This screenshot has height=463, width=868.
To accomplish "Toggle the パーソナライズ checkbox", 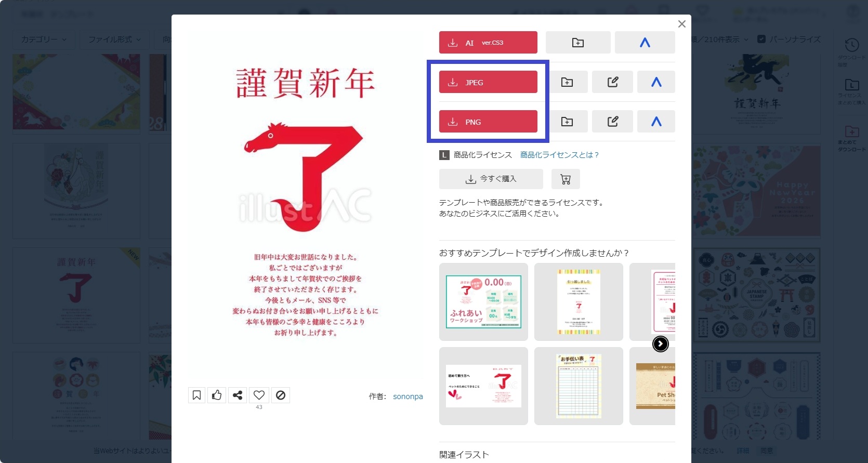I will point(761,39).
